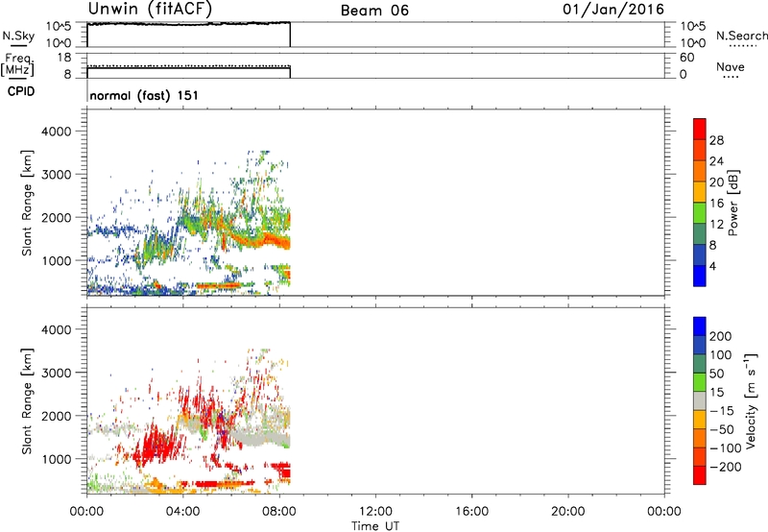768x532 pixels.
Task: Click the velocity color bar's blue top segment
Action: click(700, 326)
